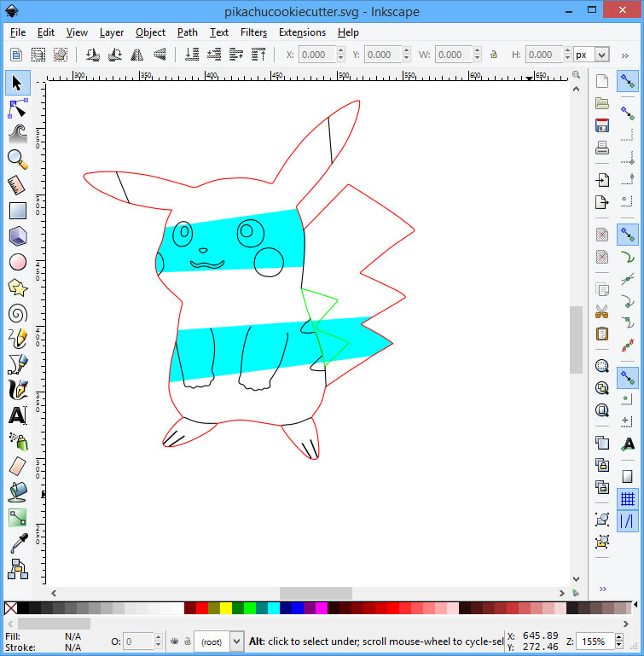The width and height of the screenshot is (644, 656).
Task: Open the File menu
Action: tap(18, 32)
